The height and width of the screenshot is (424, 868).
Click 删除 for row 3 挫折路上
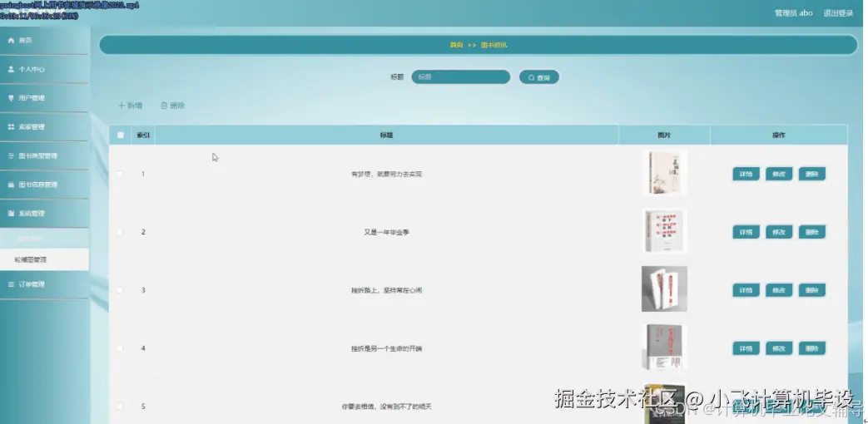[x=812, y=290]
